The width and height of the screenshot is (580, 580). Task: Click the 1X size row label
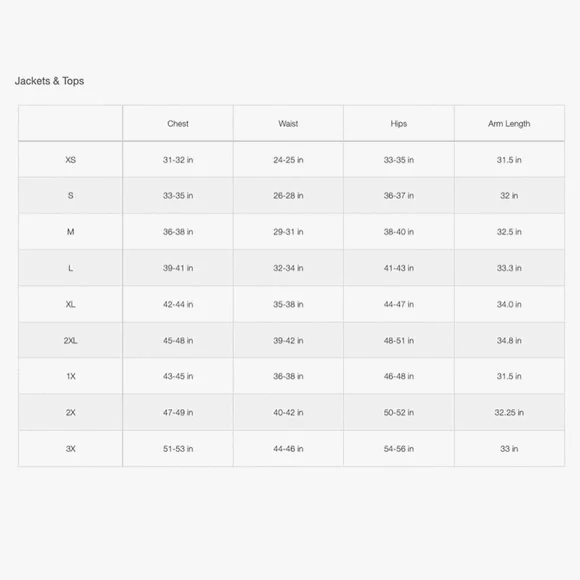[x=70, y=376]
